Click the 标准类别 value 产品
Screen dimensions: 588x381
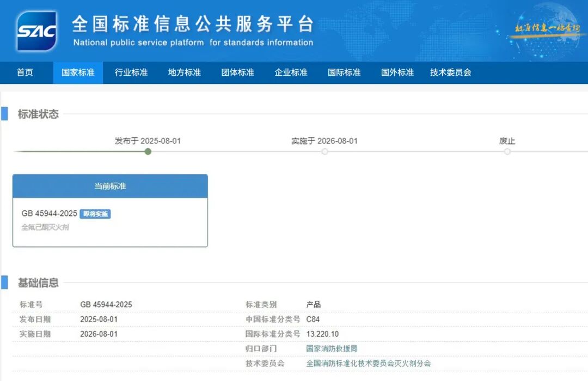pos(314,305)
